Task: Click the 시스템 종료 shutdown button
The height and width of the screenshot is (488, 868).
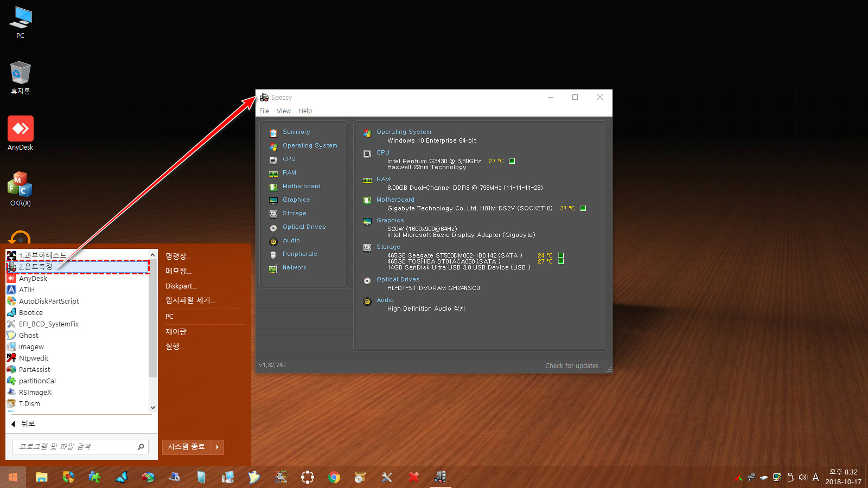Action: [x=186, y=447]
